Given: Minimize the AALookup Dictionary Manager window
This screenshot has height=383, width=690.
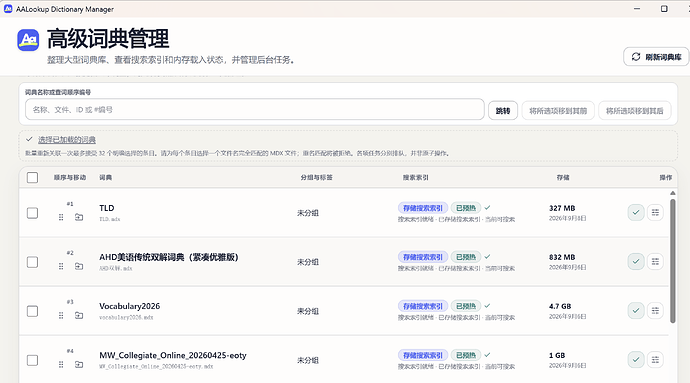Looking at the screenshot, I should point(637,8).
